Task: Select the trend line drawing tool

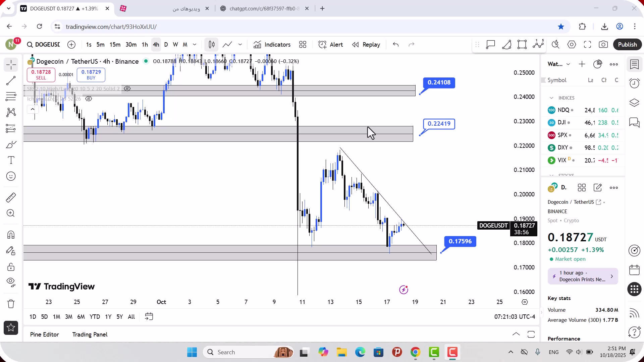Action: [x=11, y=81]
